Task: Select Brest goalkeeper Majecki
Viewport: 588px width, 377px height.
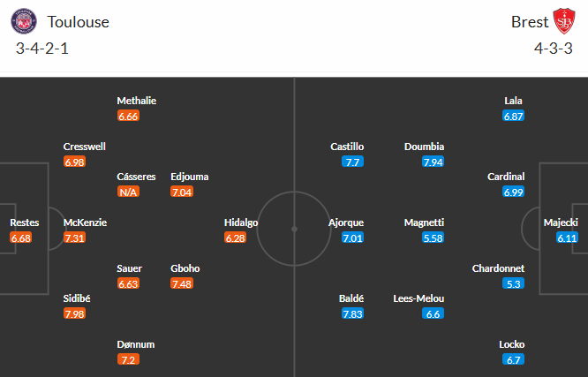Action: [x=560, y=222]
